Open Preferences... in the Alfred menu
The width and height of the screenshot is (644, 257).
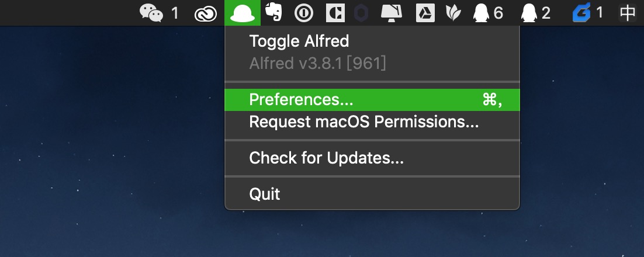click(x=372, y=100)
